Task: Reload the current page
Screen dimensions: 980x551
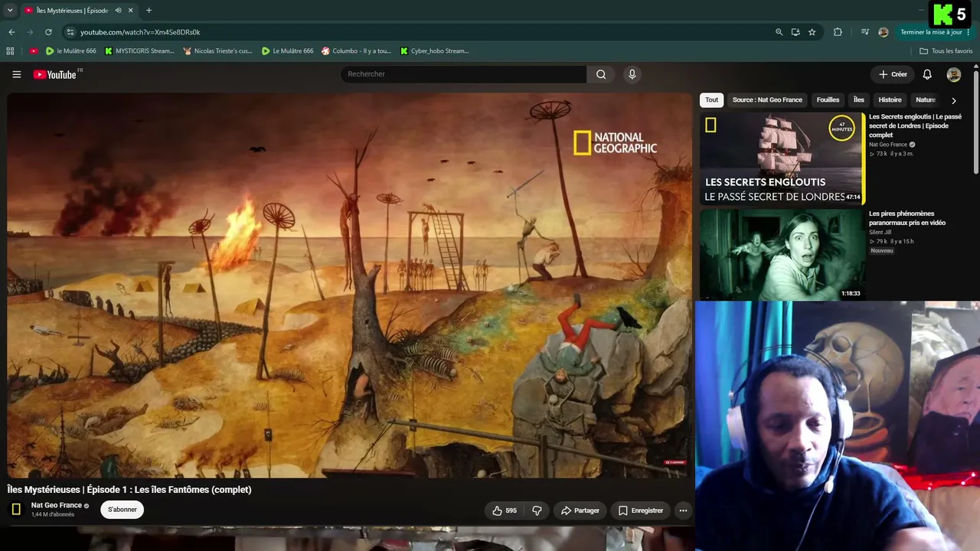Action: point(48,32)
